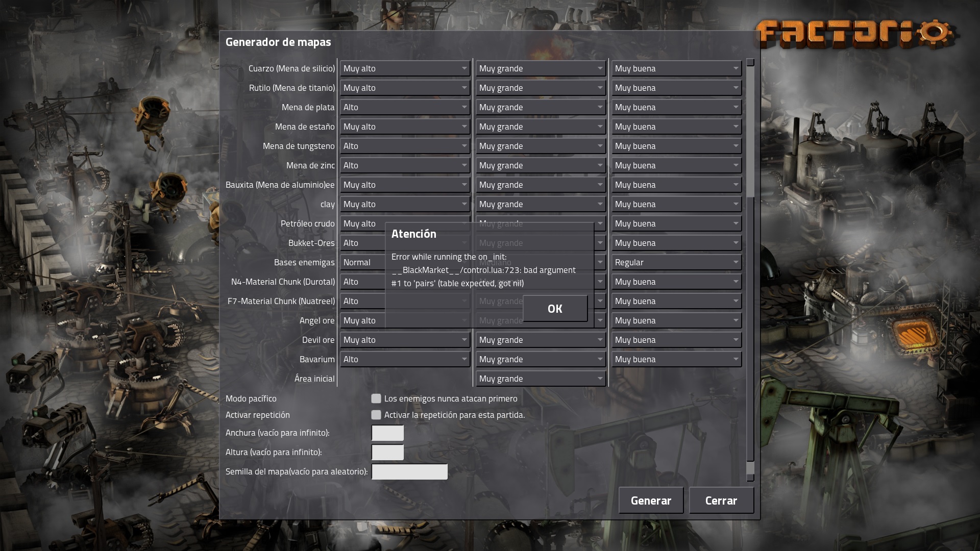
Task: Expand Devil ore richness dropdown
Action: click(677, 340)
